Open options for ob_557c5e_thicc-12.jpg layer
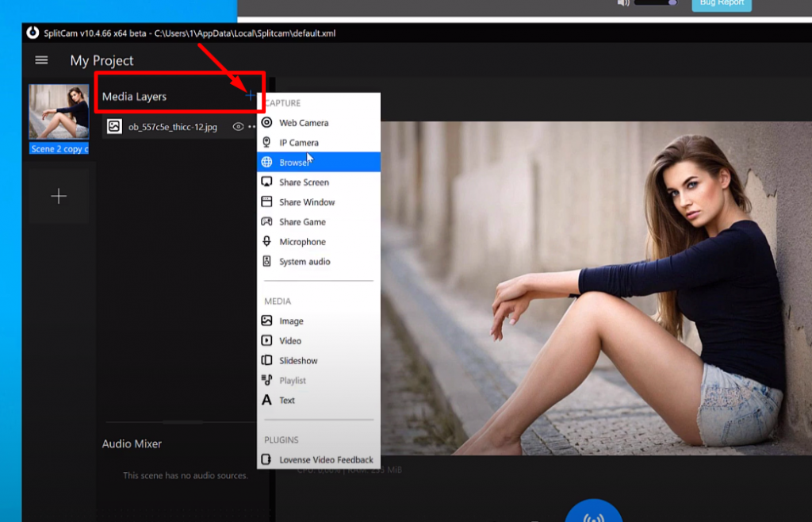This screenshot has width=812, height=522. point(252,127)
